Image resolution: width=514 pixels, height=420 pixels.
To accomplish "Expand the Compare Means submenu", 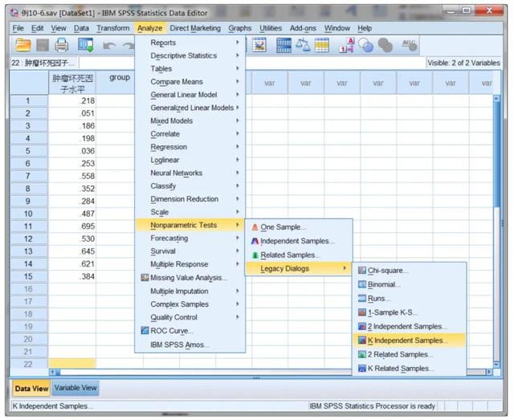I will point(190,82).
